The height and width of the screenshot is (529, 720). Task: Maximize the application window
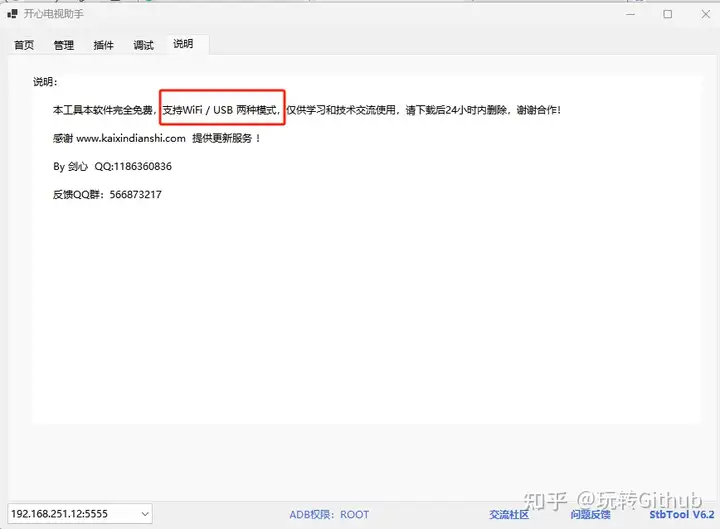click(x=667, y=14)
